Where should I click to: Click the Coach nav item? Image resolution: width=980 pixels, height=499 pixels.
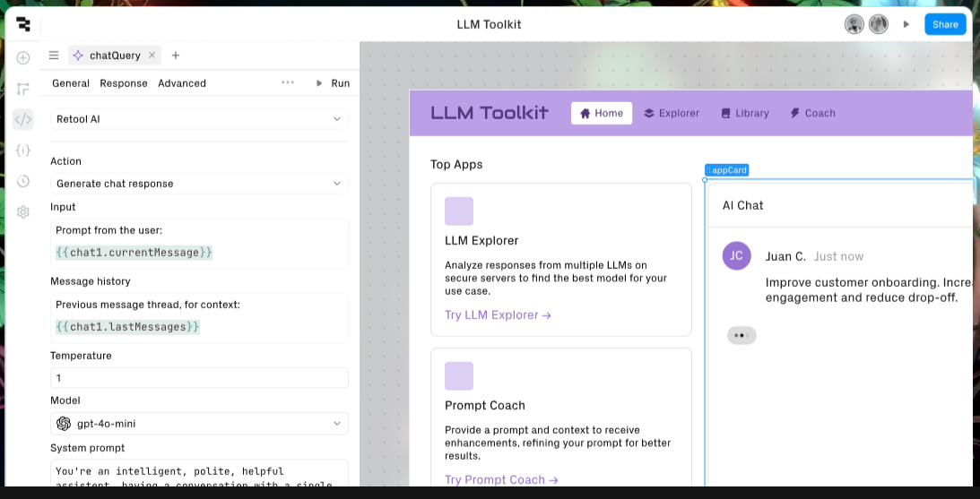(812, 113)
